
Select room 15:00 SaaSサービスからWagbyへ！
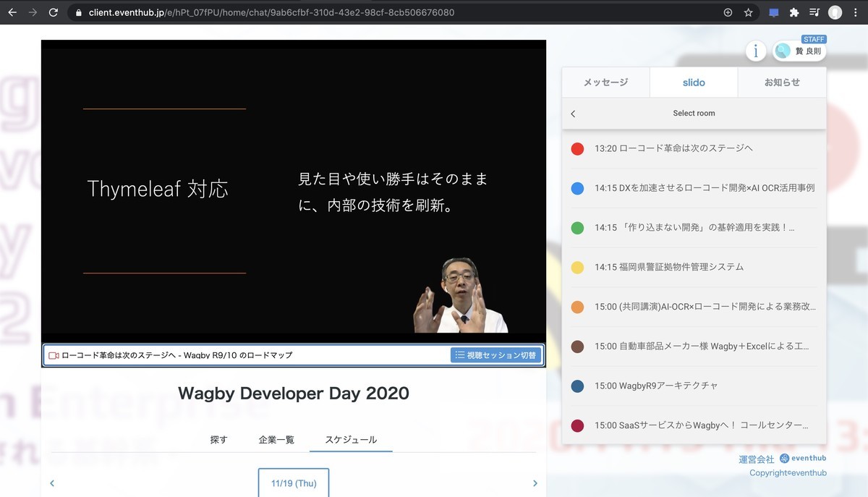[694, 425]
